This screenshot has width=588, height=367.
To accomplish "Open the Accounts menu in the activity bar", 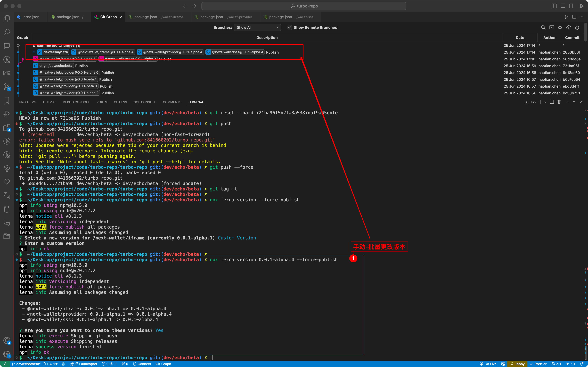I will click(x=7, y=340).
